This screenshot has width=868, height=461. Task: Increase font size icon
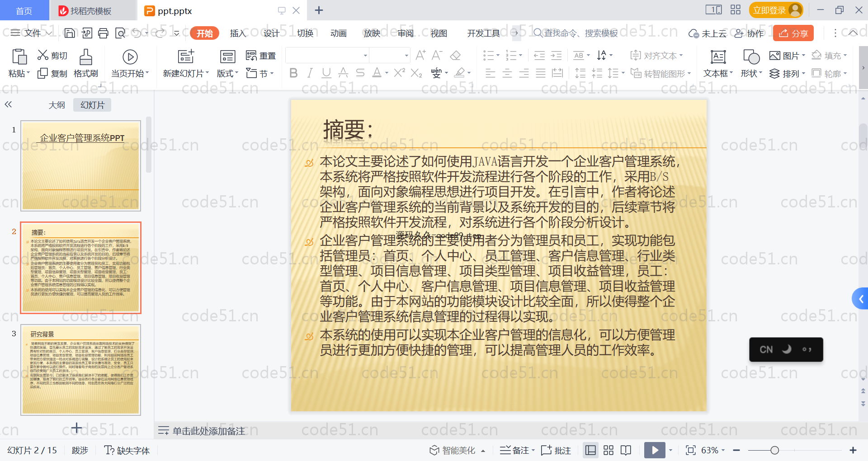[x=420, y=56]
